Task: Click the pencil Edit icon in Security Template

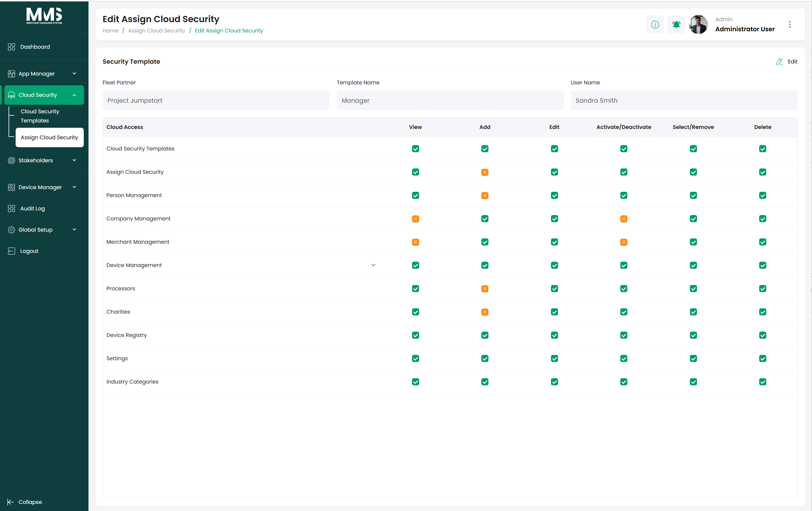Action: click(x=779, y=61)
